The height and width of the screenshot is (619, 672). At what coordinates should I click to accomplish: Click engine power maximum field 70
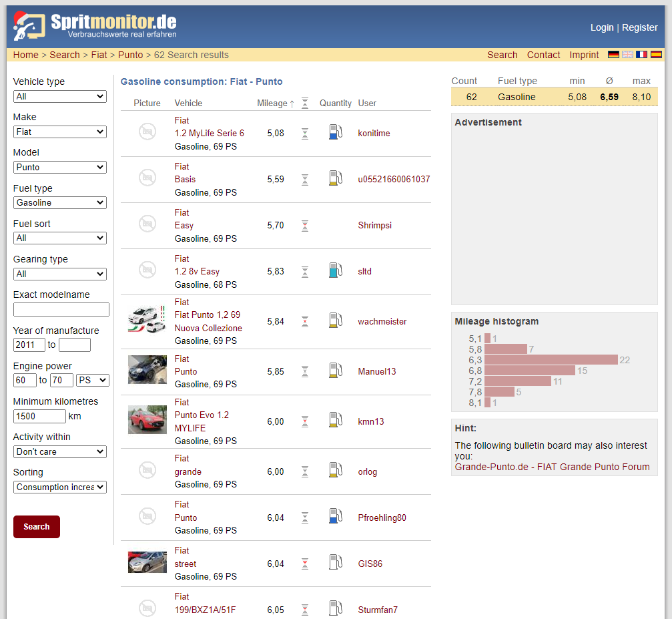61,380
